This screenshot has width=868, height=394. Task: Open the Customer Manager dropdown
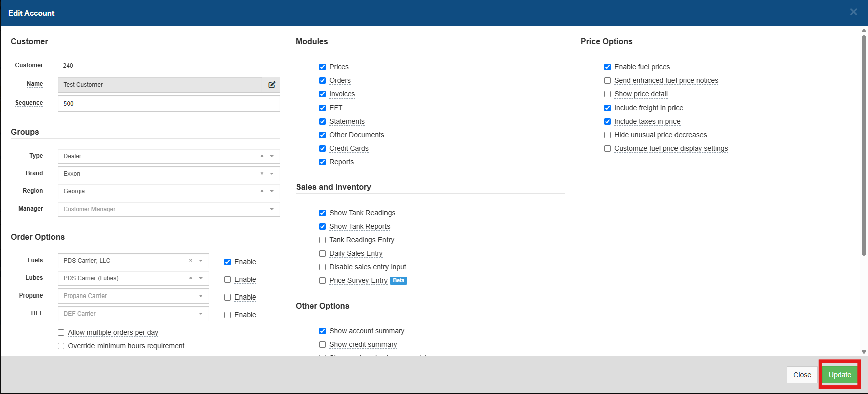coord(169,209)
